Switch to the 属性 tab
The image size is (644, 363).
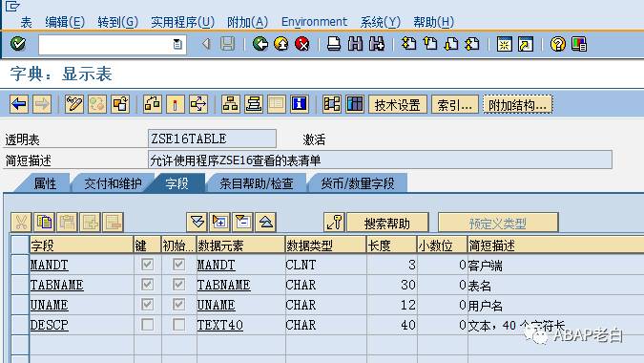[45, 183]
